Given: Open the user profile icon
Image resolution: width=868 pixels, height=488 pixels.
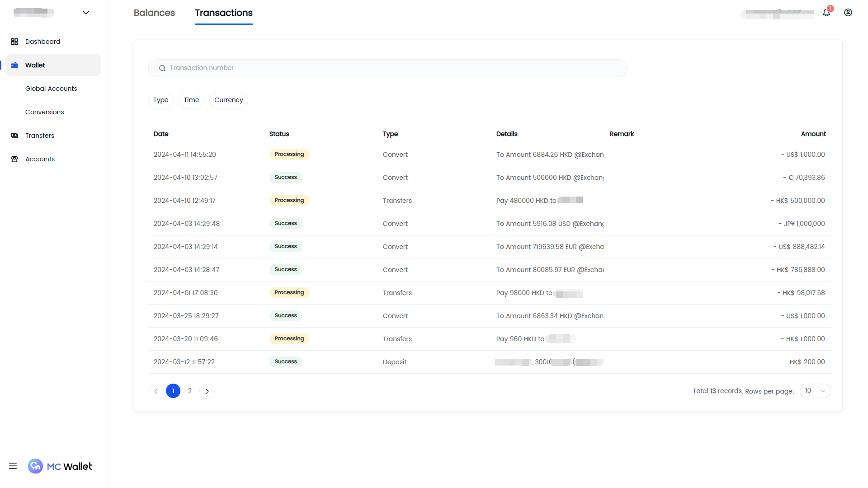Looking at the screenshot, I should coord(848,13).
